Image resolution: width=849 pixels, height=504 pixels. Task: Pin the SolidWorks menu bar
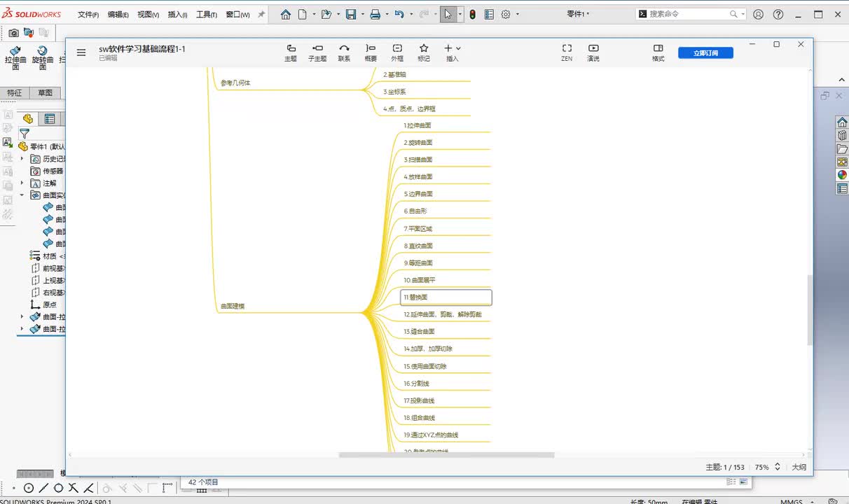pyautogui.click(x=261, y=14)
